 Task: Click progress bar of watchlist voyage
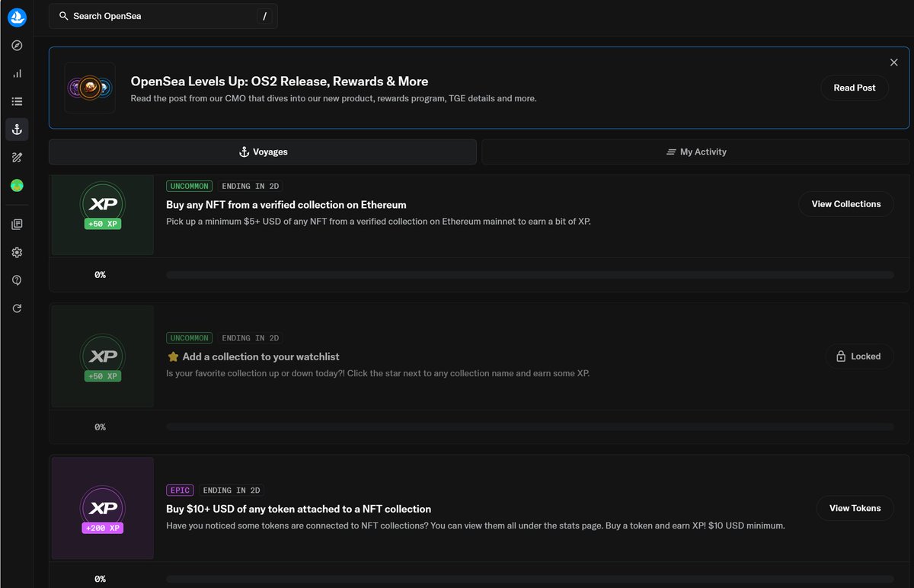(x=530, y=427)
